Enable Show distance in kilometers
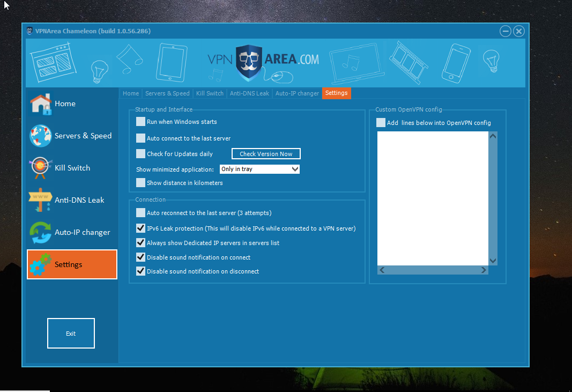The width and height of the screenshot is (572, 392). 140,182
